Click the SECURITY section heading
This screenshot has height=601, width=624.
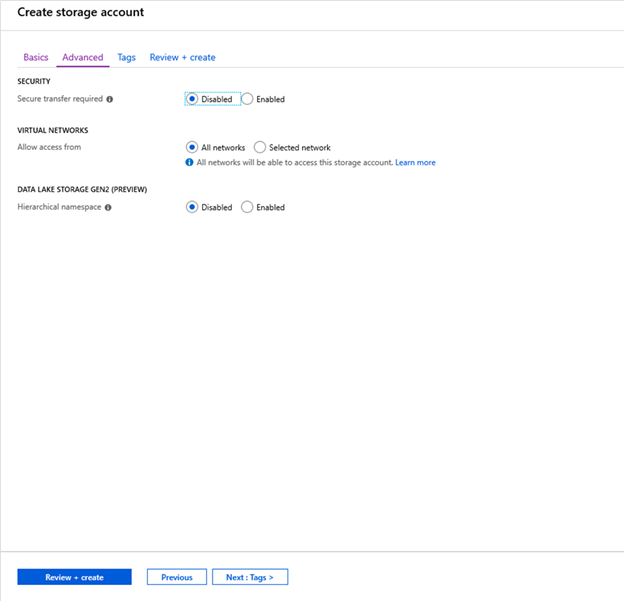point(34,81)
